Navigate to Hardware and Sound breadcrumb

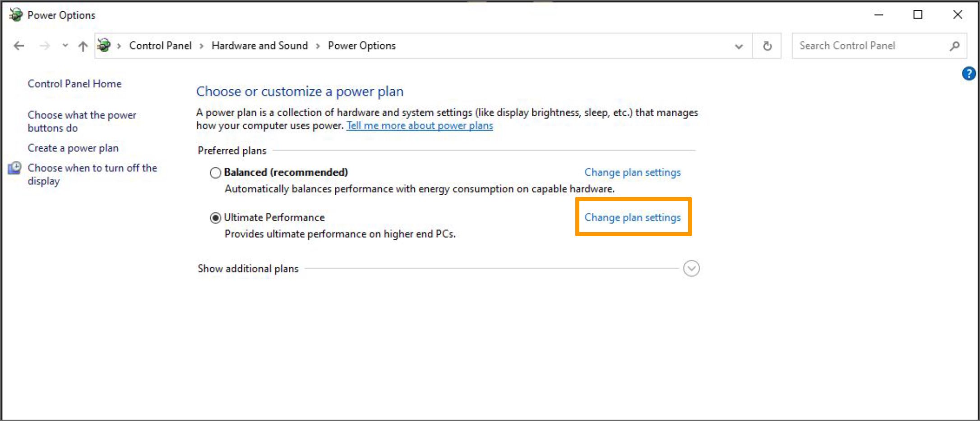tap(259, 46)
